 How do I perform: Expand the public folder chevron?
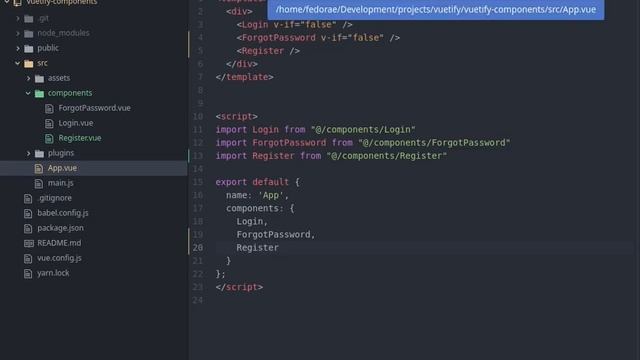tap(18, 49)
